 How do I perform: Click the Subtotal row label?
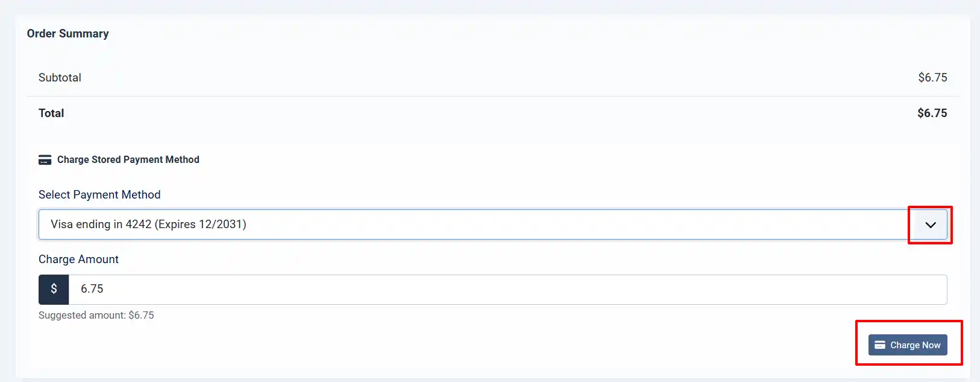click(60, 77)
